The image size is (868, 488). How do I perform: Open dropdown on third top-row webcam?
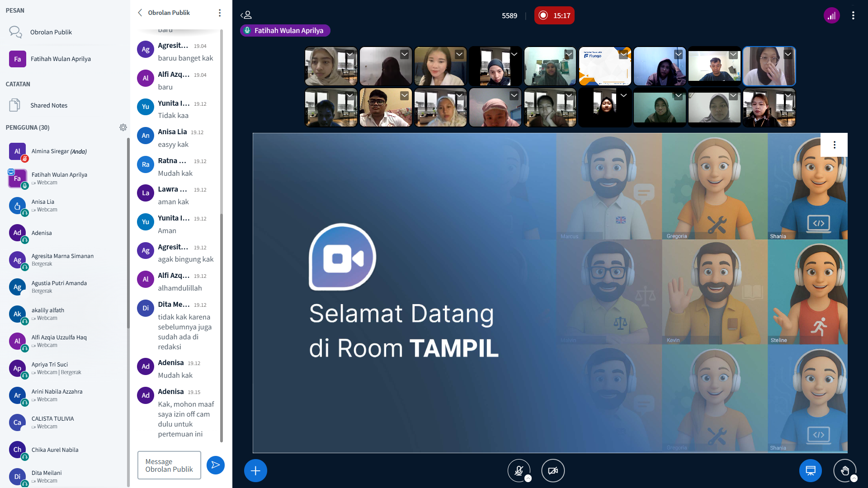click(459, 54)
